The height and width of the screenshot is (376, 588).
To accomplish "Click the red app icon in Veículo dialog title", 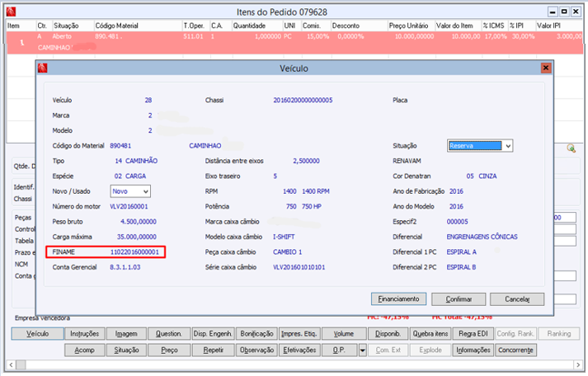I will 42,68.
